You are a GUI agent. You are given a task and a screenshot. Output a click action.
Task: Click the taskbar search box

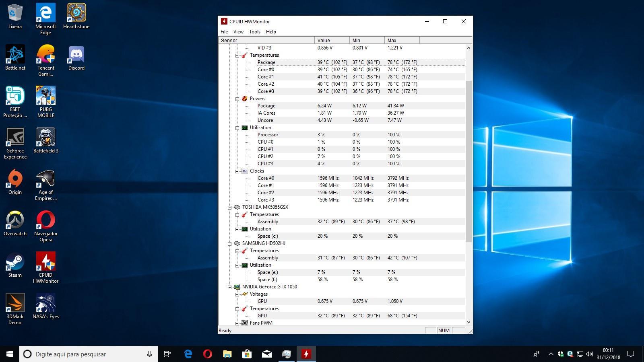click(89, 354)
